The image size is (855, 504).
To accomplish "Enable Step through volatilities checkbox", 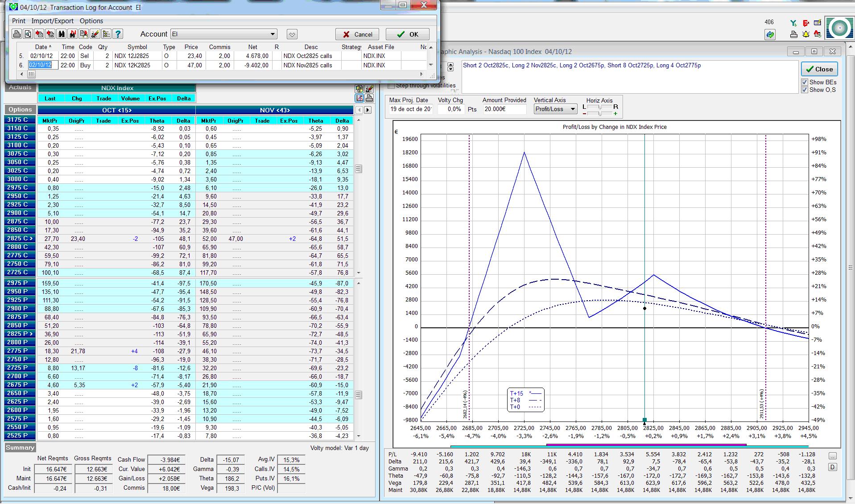I will tap(392, 86).
